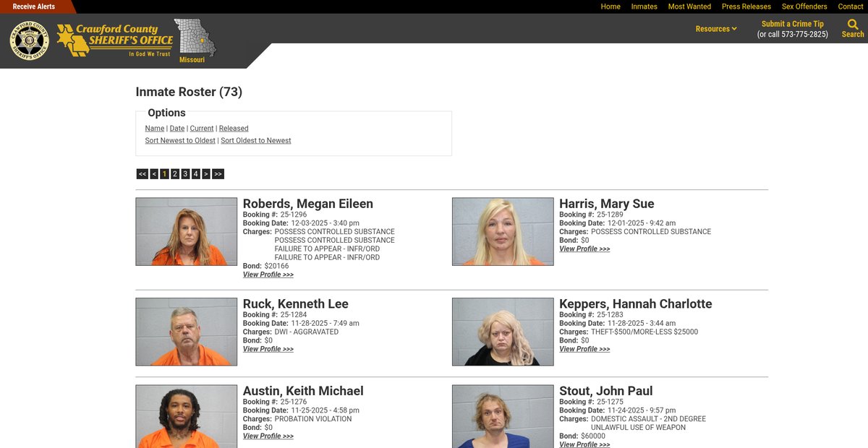The height and width of the screenshot is (448, 868).
Task: Open Hannah Charlotte Keppers mugshot thumbnail
Action: point(503,332)
